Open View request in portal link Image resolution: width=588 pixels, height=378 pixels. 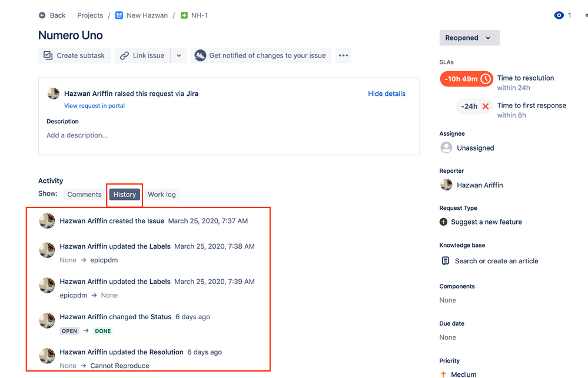coord(95,106)
